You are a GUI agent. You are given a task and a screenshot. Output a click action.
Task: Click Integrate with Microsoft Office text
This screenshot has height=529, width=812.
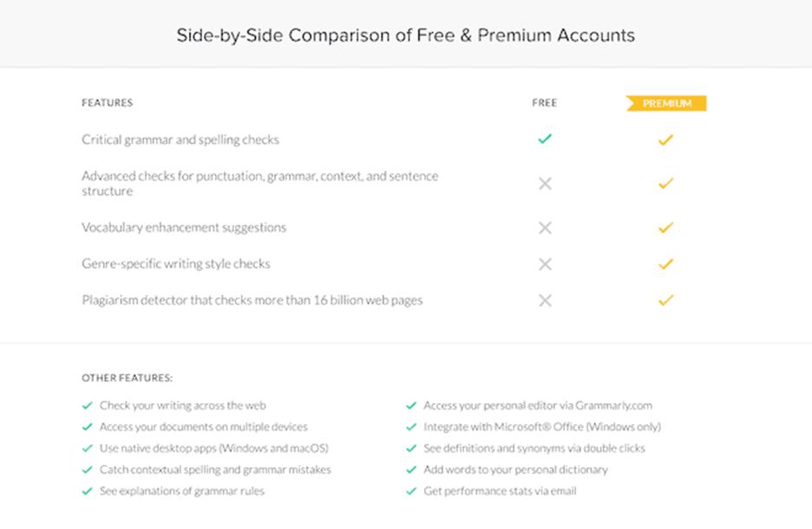coord(542,427)
